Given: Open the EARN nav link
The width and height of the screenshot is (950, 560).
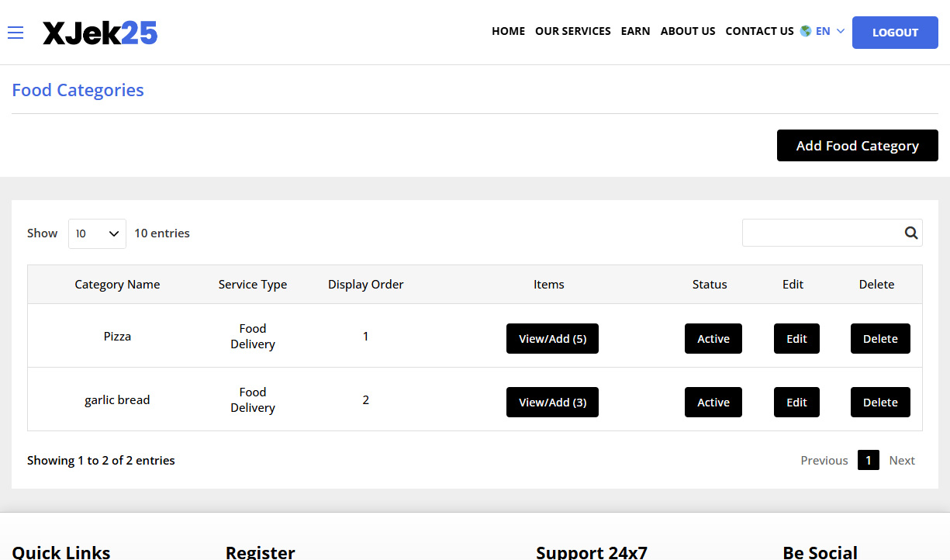Looking at the screenshot, I should click(635, 31).
